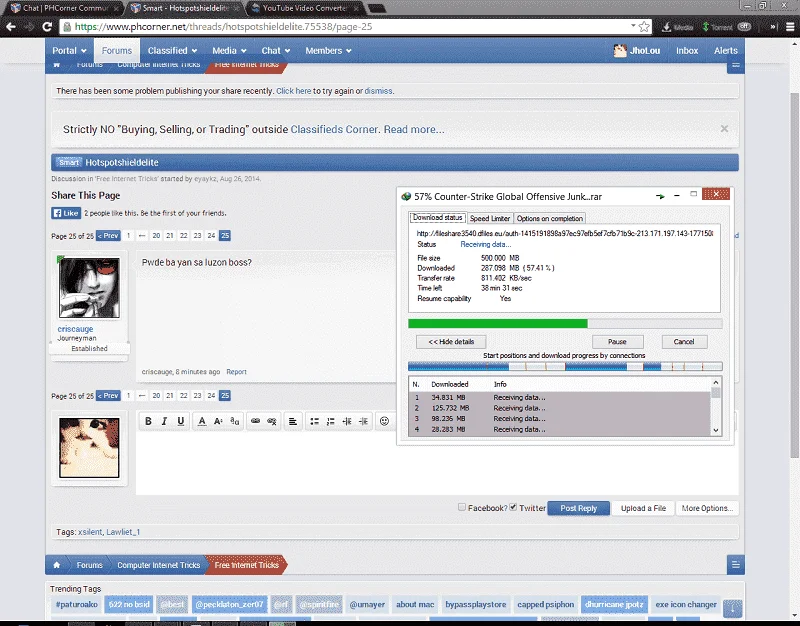This screenshot has height=626, width=800.
Task: Report the post by criscauge
Action: (x=236, y=372)
